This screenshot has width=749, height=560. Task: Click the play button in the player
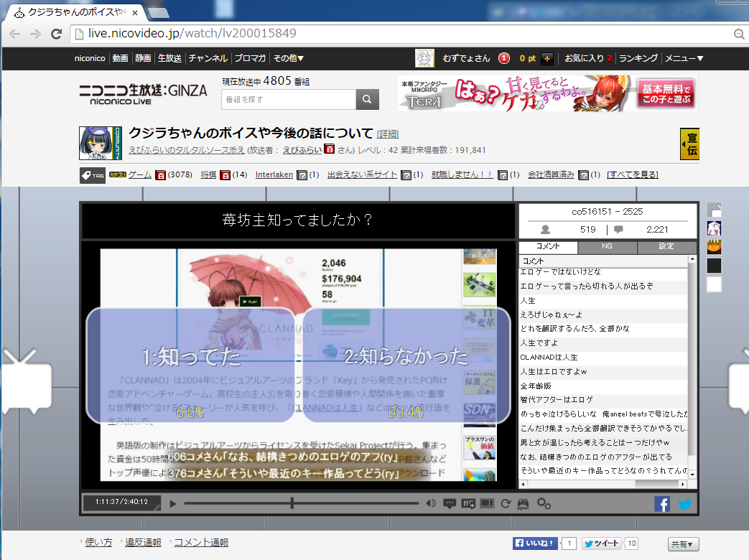point(173,504)
